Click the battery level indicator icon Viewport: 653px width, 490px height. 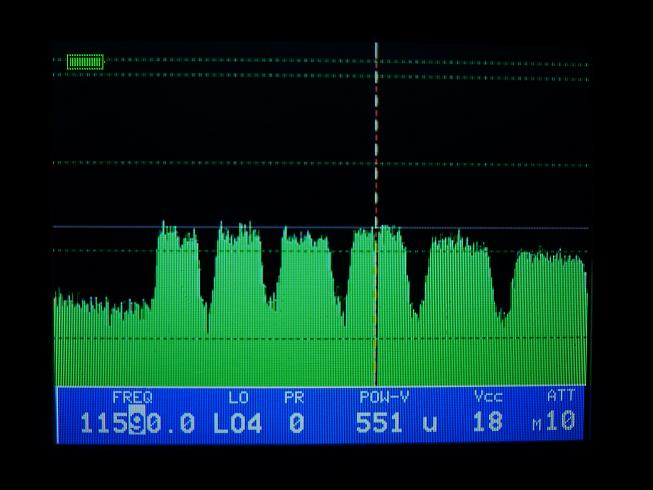pyautogui.click(x=85, y=62)
